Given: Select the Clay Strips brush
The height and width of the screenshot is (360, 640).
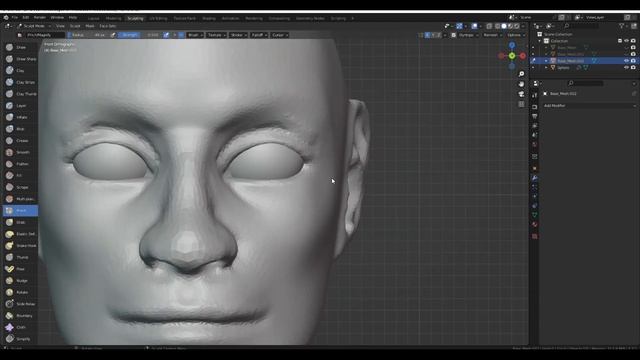Looking at the screenshot, I should pos(20,82).
